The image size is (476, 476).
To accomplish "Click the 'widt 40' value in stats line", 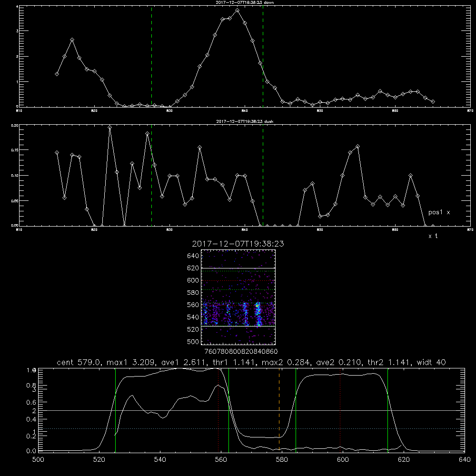I will [431, 362].
